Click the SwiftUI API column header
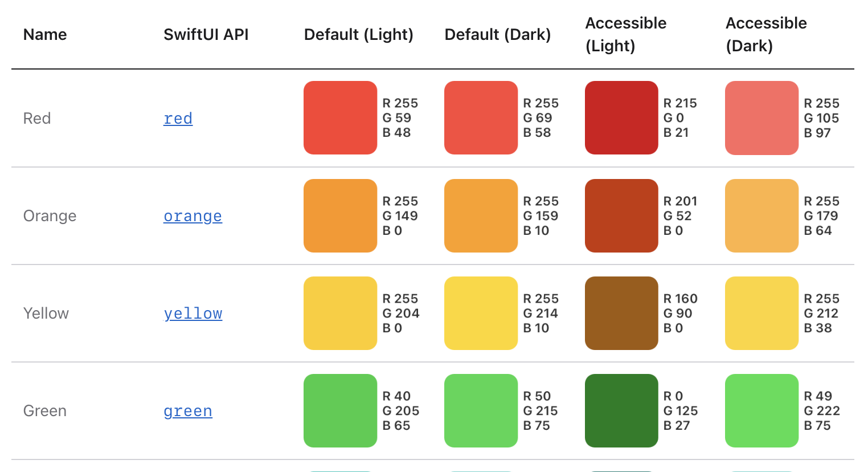This screenshot has width=868, height=472. coord(206,35)
